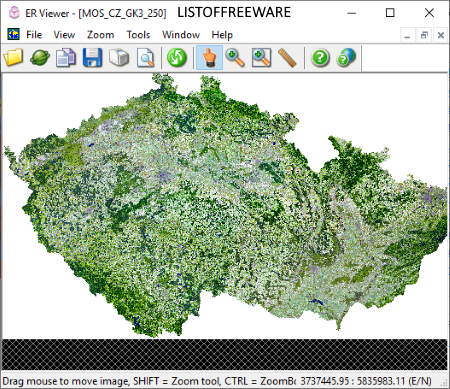Close the inner MOS_CZ_GK3_250 document

click(441, 35)
